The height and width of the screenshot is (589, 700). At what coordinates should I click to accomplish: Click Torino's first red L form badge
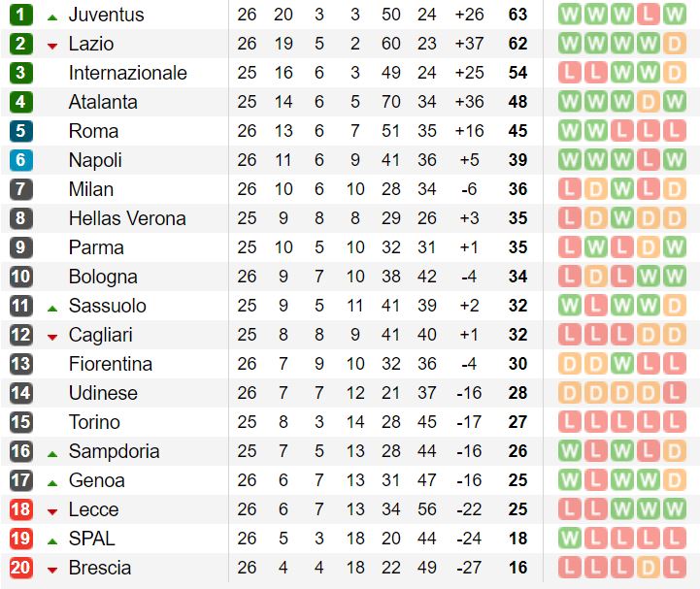coord(570,422)
